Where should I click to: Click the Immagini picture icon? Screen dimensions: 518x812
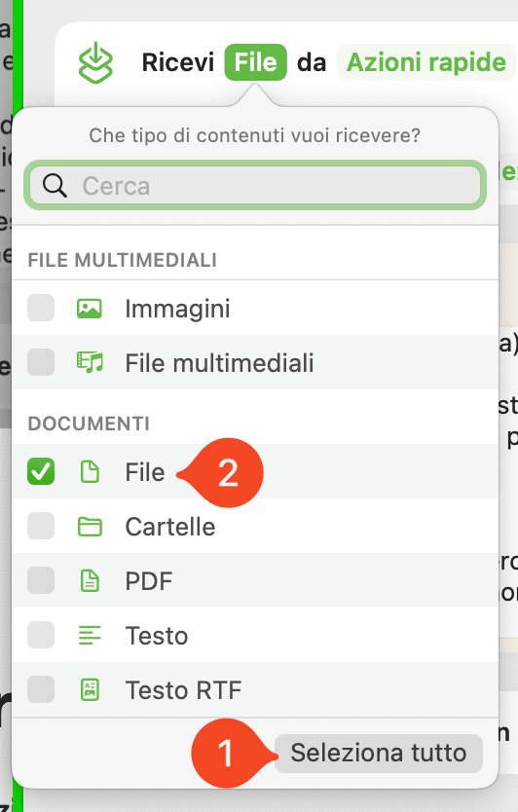click(x=90, y=308)
